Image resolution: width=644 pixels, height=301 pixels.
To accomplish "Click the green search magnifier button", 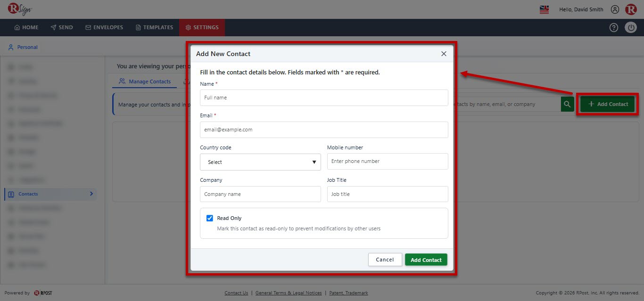I will point(567,104).
